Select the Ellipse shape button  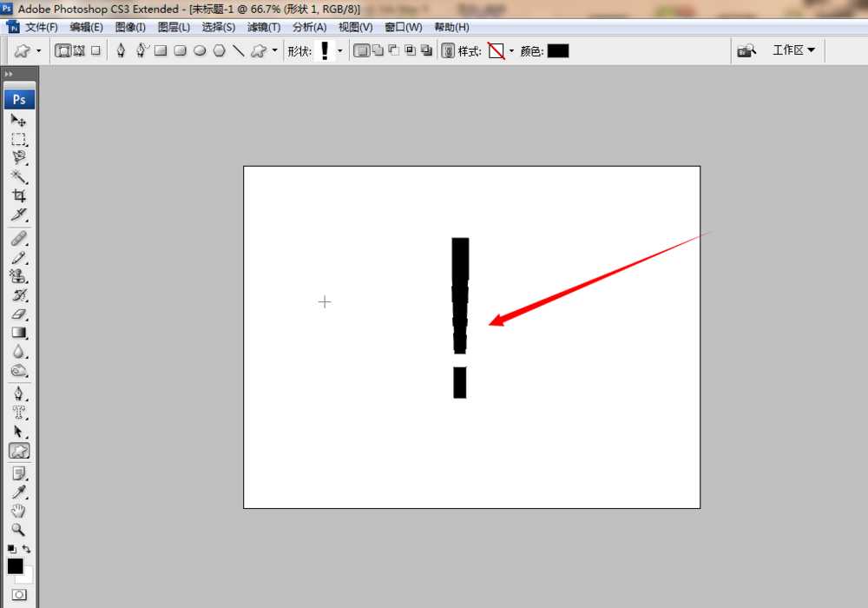pyautogui.click(x=200, y=51)
